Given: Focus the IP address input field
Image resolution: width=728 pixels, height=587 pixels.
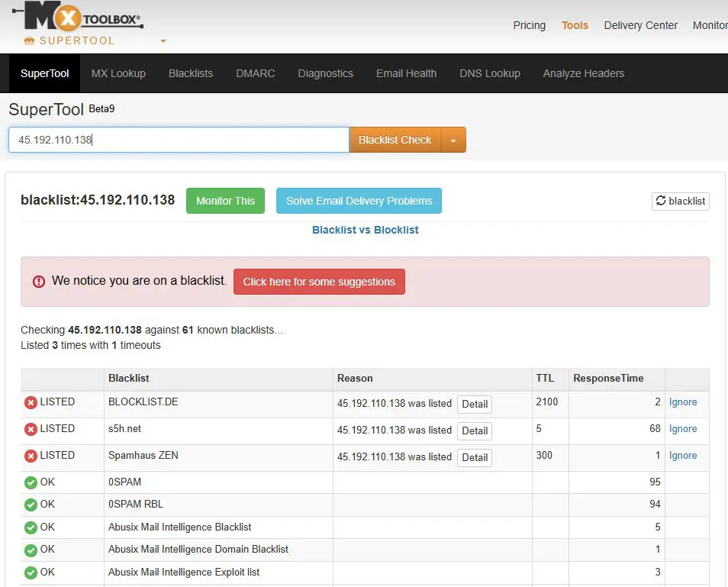Looking at the screenshot, I should 179,140.
